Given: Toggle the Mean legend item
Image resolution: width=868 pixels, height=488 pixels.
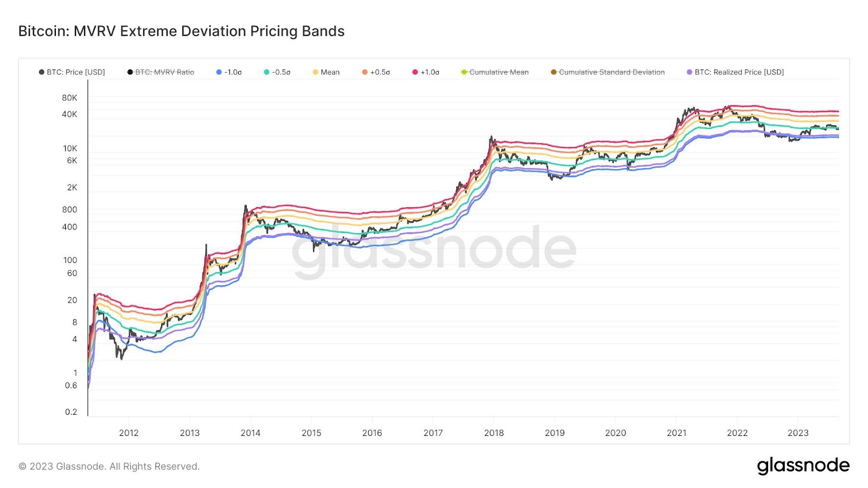Looking at the screenshot, I should 326,72.
